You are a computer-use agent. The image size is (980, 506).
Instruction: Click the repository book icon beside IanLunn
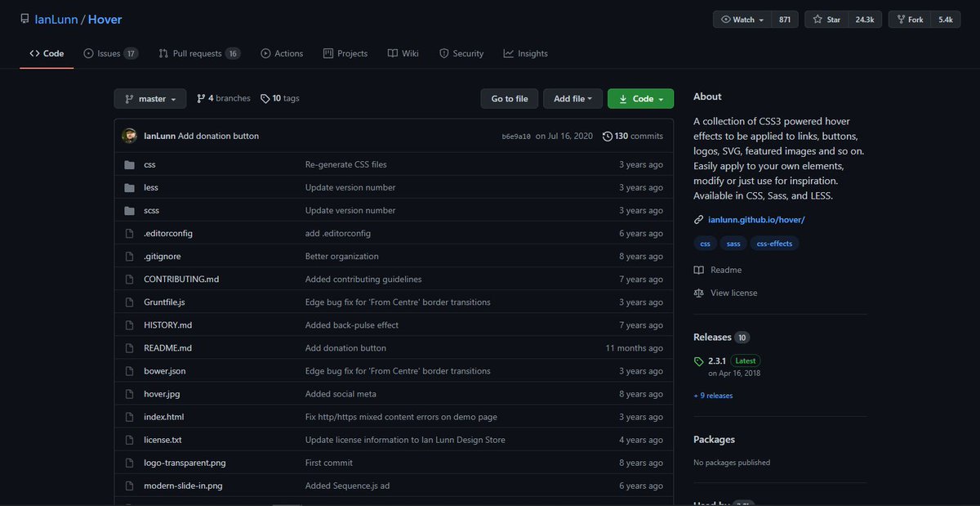(24, 19)
